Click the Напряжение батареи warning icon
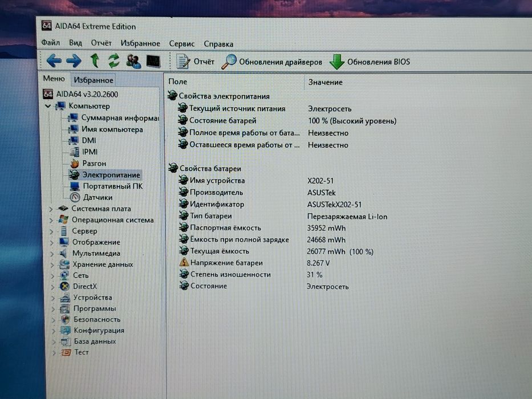 [184, 262]
